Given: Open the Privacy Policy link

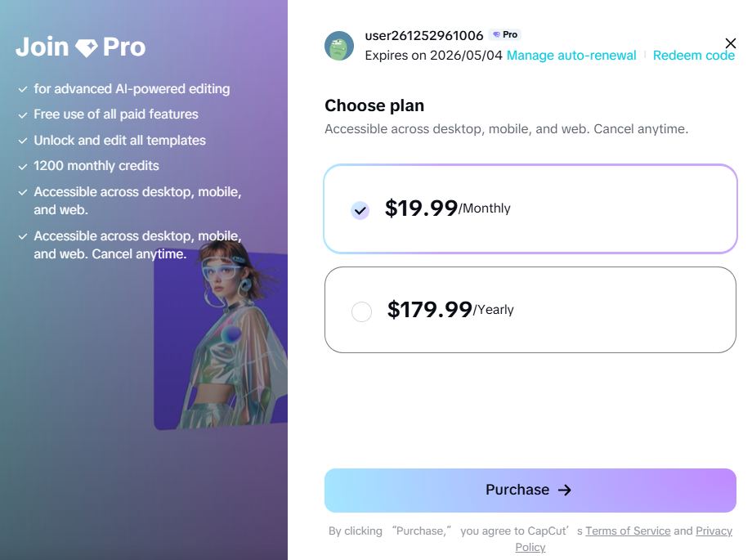Looking at the screenshot, I should coord(714,531).
